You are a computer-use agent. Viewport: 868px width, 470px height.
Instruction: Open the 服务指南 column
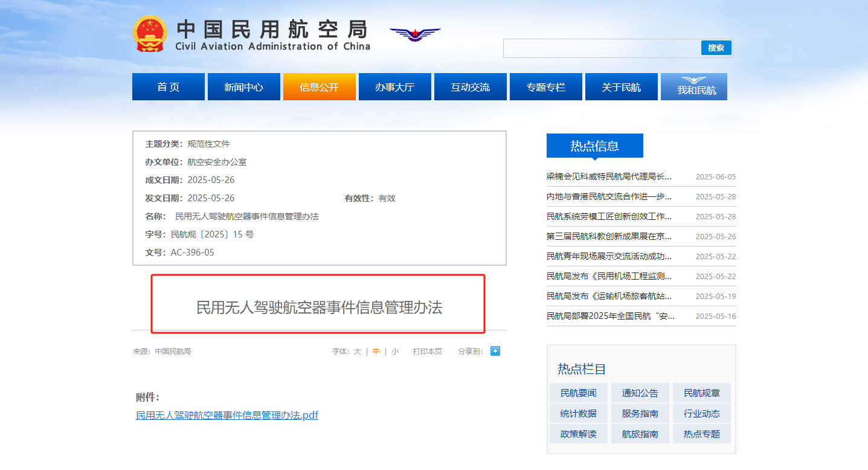tap(640, 413)
